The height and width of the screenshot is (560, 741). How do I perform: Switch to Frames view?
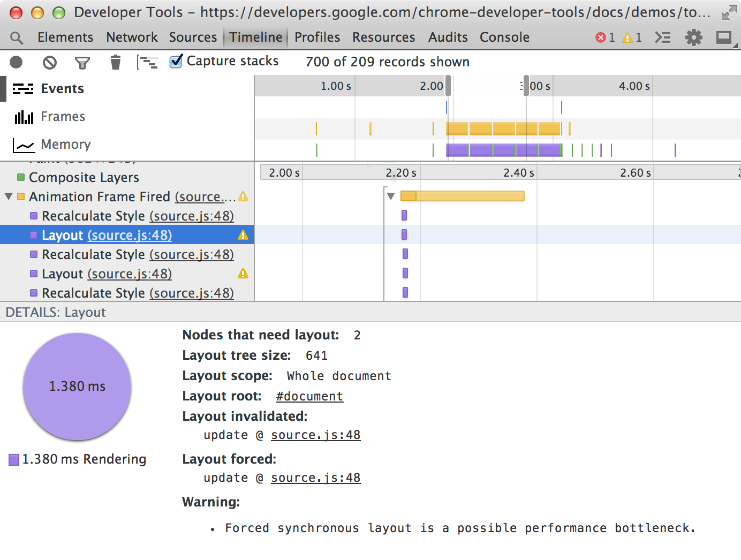tap(63, 117)
